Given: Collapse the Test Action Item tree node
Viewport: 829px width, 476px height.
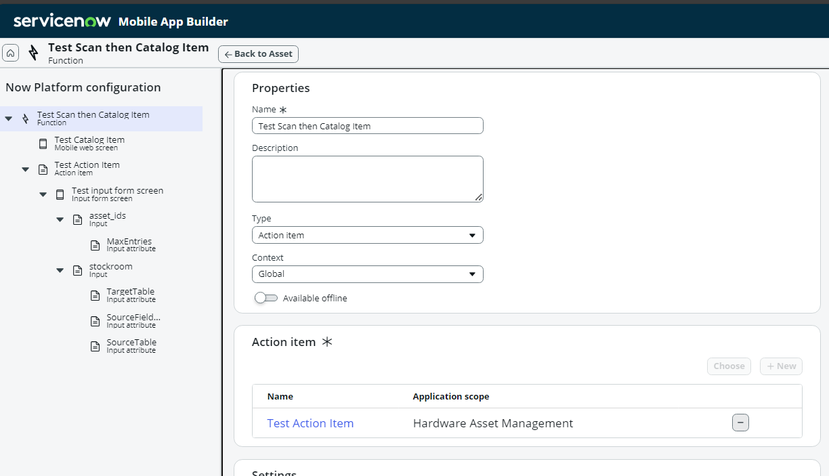Looking at the screenshot, I should (25, 169).
